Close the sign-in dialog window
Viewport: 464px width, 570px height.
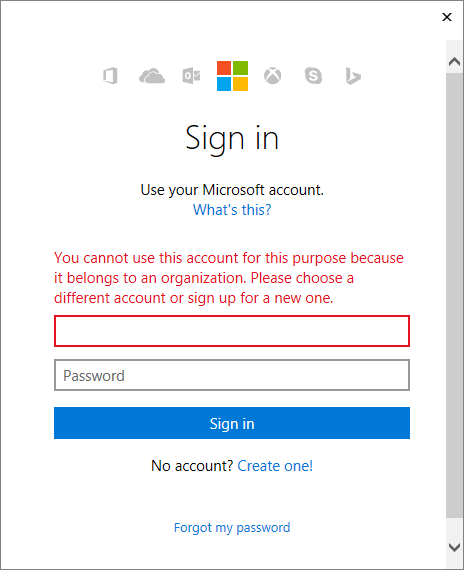click(x=447, y=17)
